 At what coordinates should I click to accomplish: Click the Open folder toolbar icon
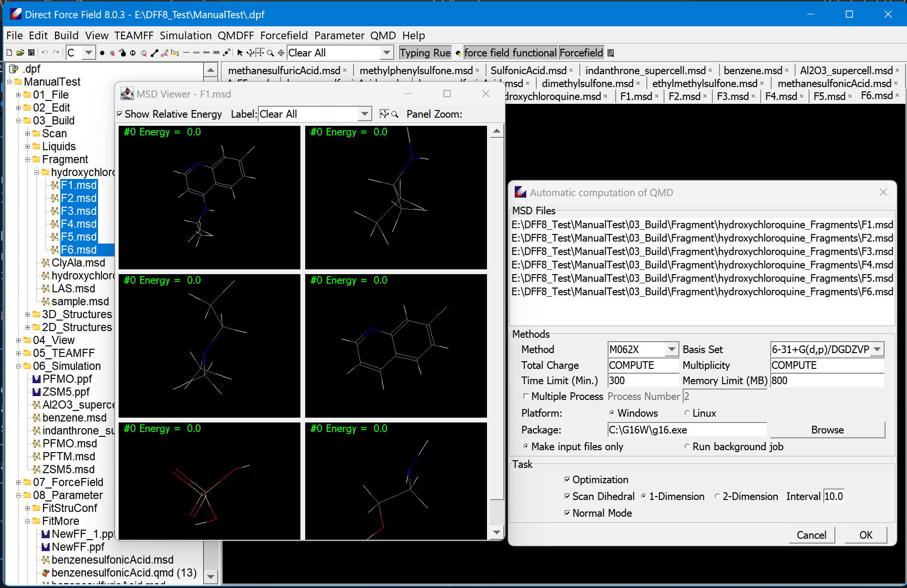click(x=20, y=53)
